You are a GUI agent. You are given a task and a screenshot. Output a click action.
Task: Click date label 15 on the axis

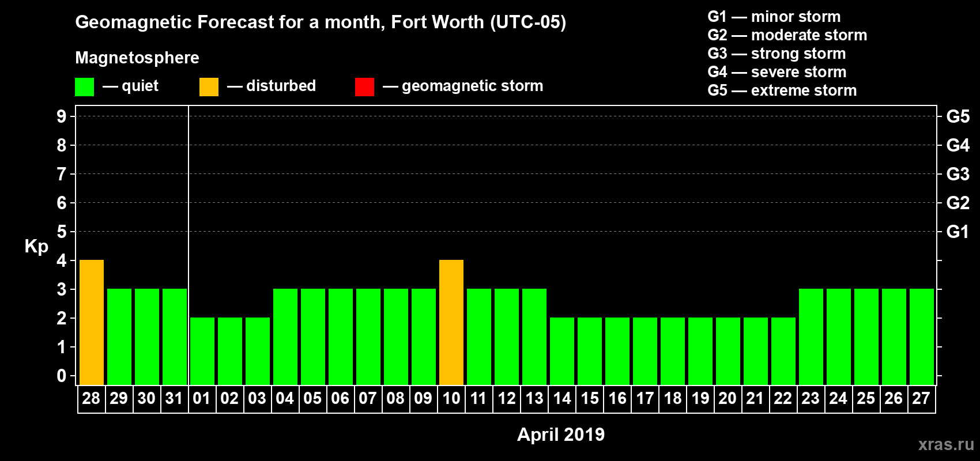(590, 399)
